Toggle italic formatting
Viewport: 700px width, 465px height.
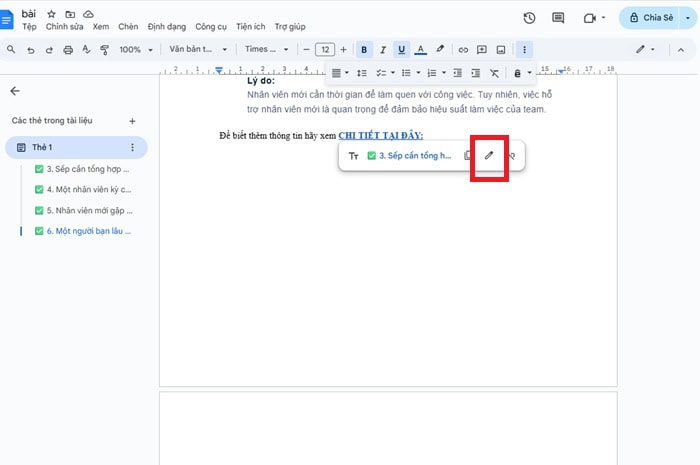pyautogui.click(x=383, y=50)
